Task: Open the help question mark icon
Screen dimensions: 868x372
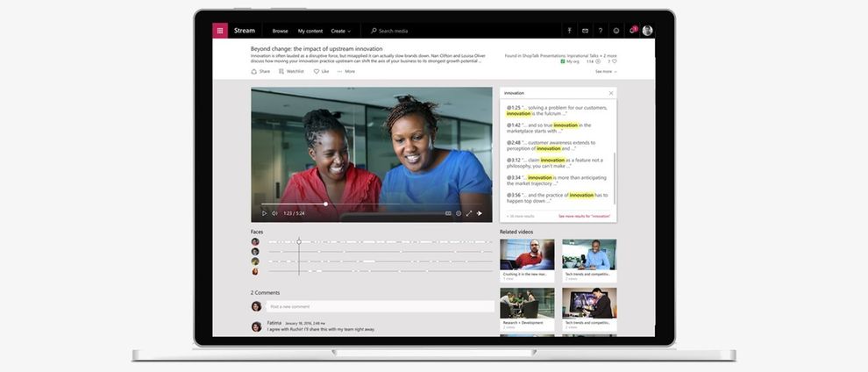Action: coord(601,31)
